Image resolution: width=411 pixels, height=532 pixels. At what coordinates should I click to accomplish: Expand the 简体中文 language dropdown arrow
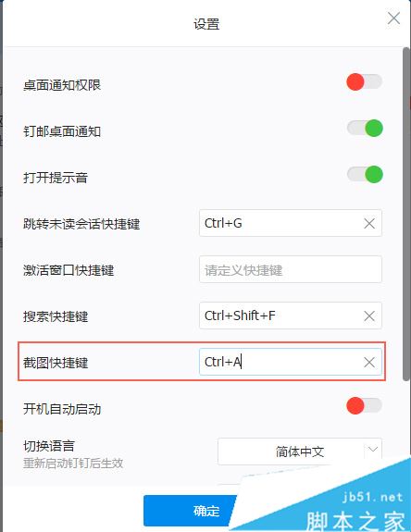point(373,450)
